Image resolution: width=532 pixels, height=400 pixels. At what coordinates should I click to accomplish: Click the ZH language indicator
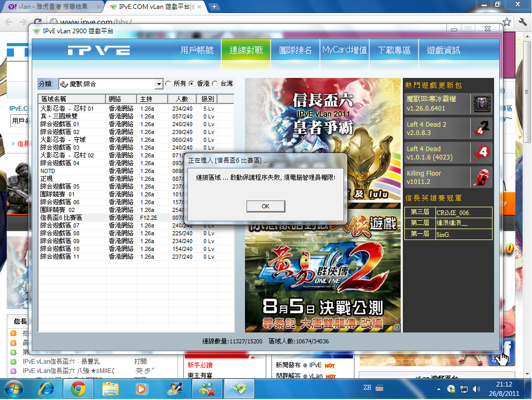tap(367, 388)
